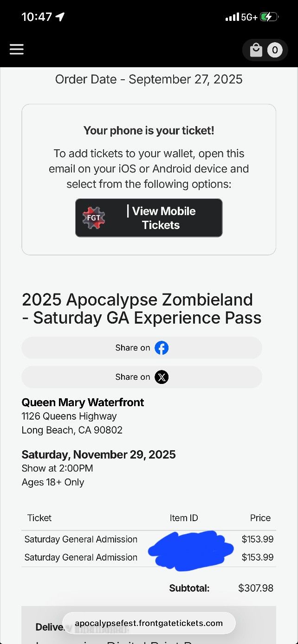The height and width of the screenshot is (644, 298).
Task: Tap the location arrow beside the clock
Action: (x=59, y=15)
